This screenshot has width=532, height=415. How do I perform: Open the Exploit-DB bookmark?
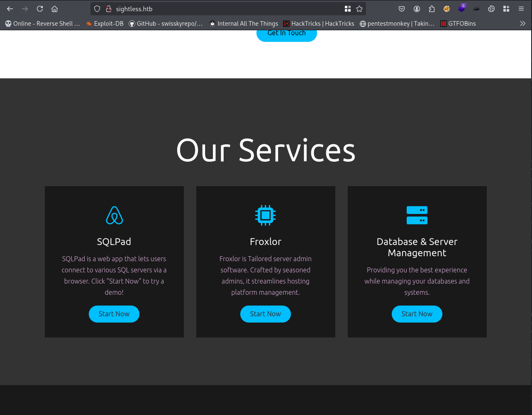[x=105, y=24]
